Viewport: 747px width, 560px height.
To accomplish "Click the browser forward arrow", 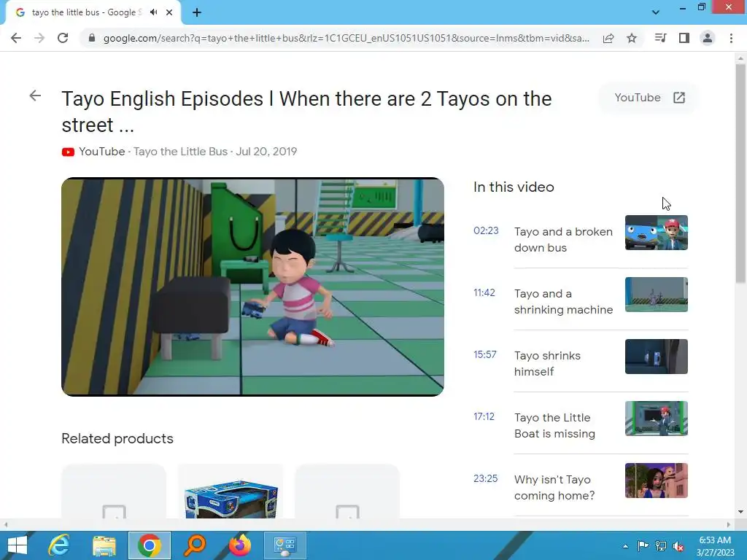I will point(39,38).
